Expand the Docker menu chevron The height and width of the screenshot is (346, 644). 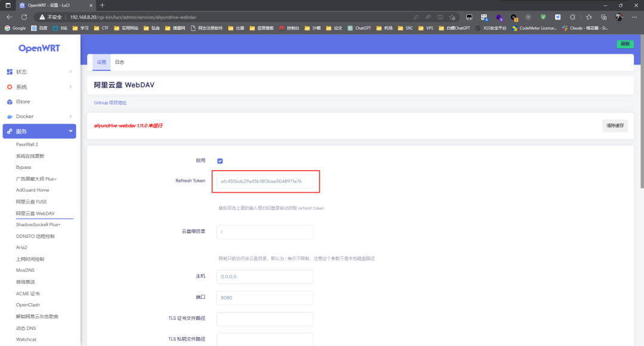pyautogui.click(x=70, y=117)
